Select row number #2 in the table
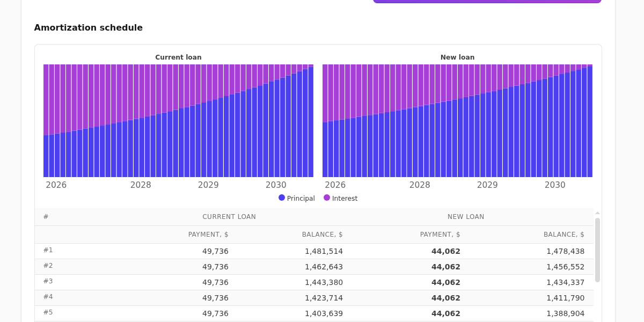This screenshot has width=644, height=322. pyautogui.click(x=48, y=266)
